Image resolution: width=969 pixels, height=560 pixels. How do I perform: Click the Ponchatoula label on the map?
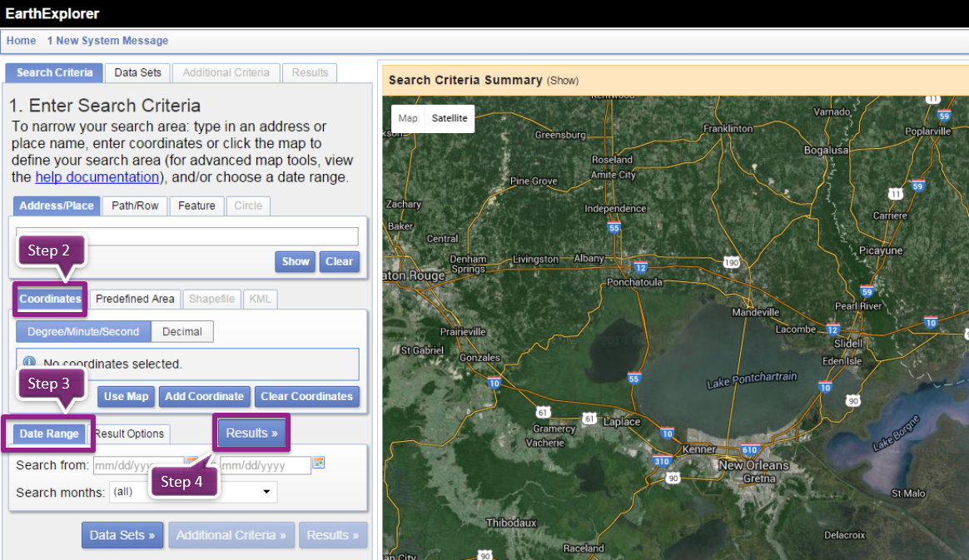(634, 282)
